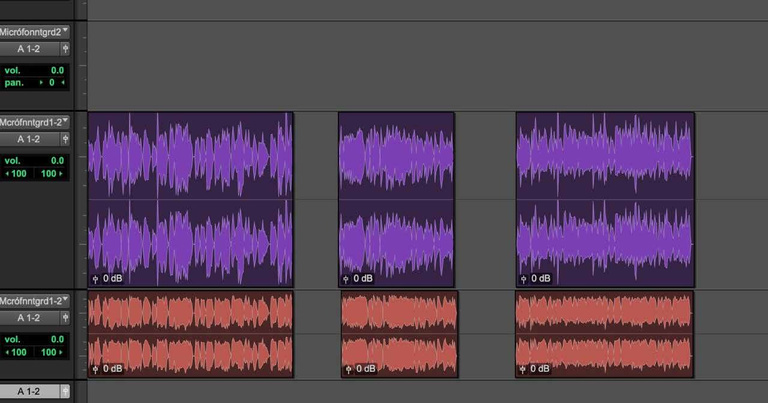768x403 pixels.
Task: Open clip gain fader on first red clip
Action: tap(96, 369)
